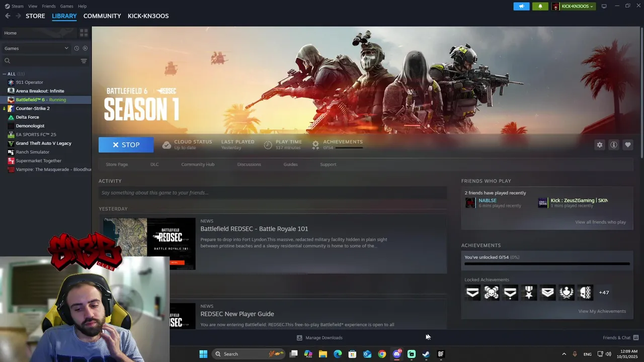The height and width of the screenshot is (362, 644).
Task: Open the Guides link
Action: (x=290, y=164)
